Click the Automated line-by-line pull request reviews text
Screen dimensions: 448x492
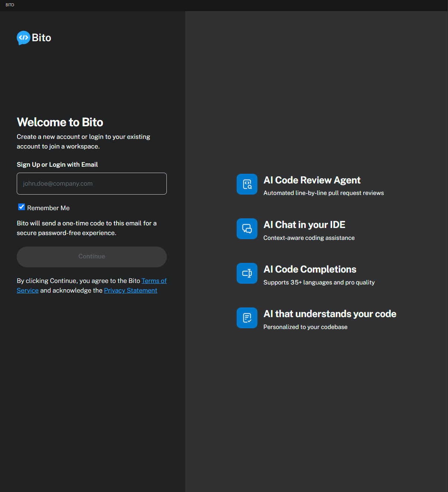coord(323,193)
